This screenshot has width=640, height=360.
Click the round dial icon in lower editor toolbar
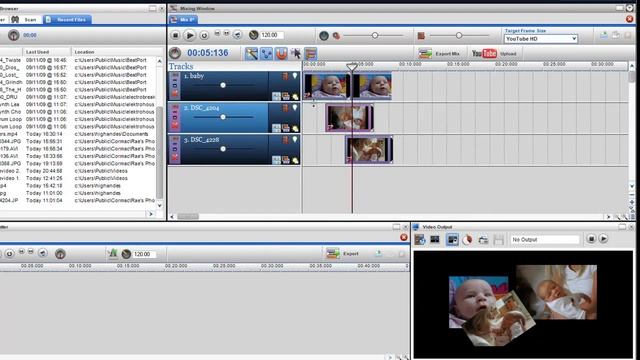pyautogui.click(x=60, y=254)
